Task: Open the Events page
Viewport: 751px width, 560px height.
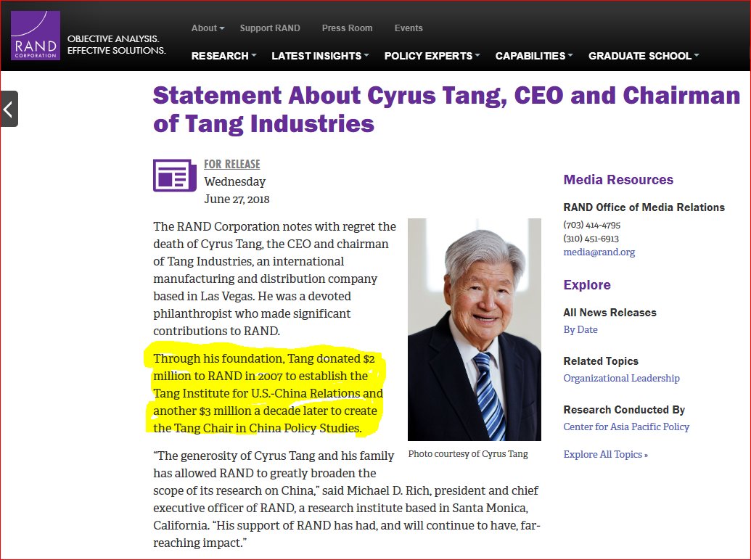Action: click(x=409, y=28)
